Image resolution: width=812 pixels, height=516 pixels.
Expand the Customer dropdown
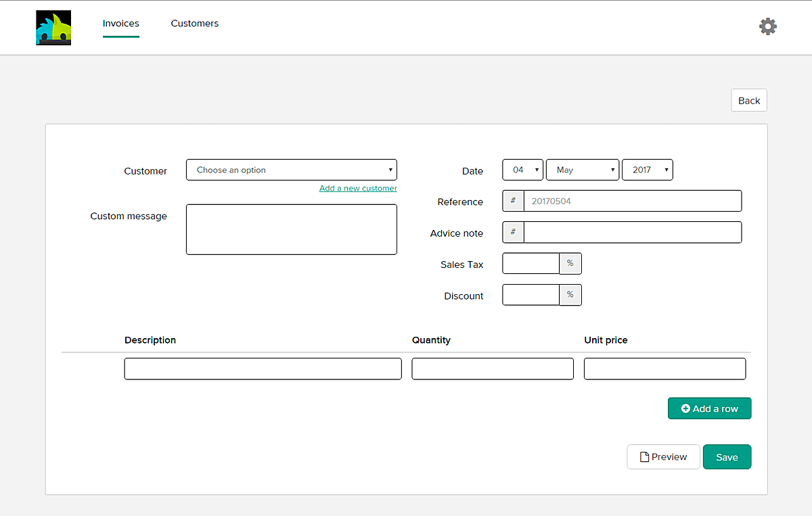pos(291,170)
